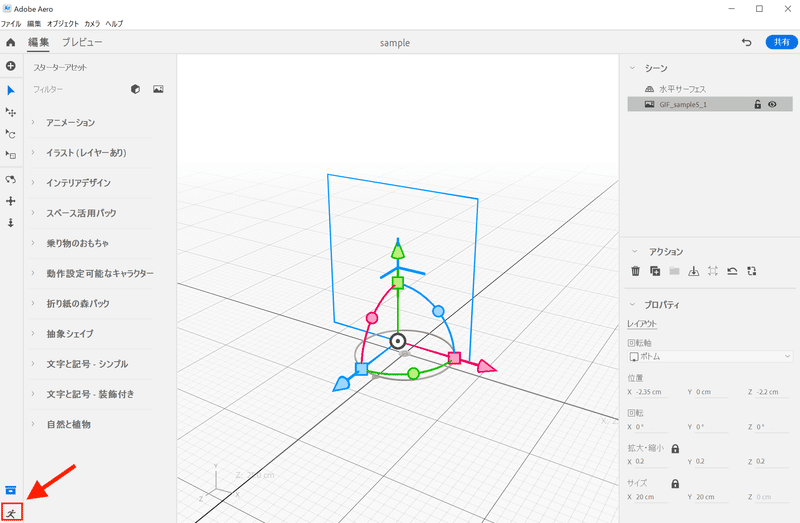800x523 pixels.
Task: Click the GIF_sample5_1 image layer icon
Action: point(649,104)
